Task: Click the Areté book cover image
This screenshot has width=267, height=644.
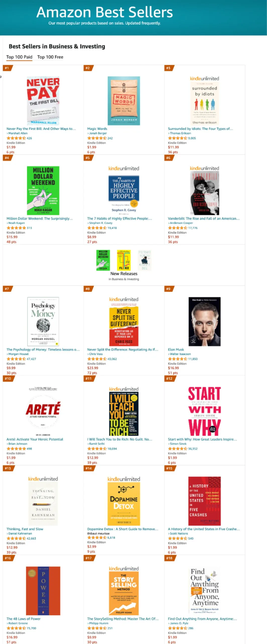Action: click(x=43, y=412)
